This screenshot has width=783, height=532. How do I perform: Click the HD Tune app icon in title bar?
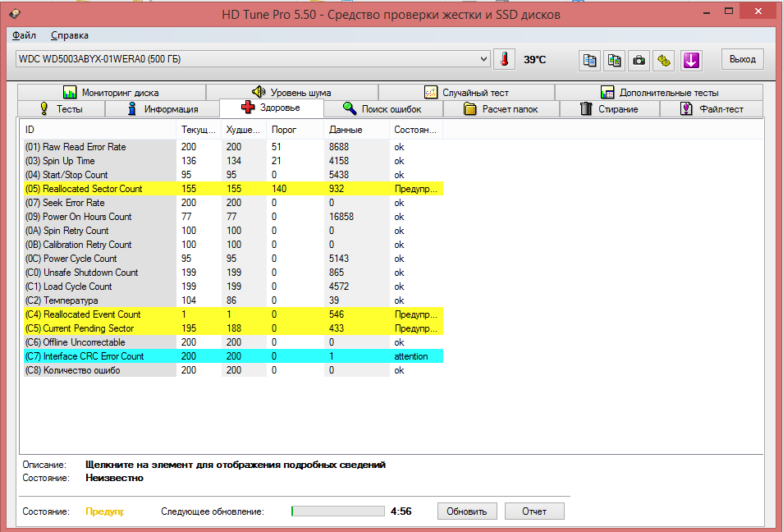point(15,13)
